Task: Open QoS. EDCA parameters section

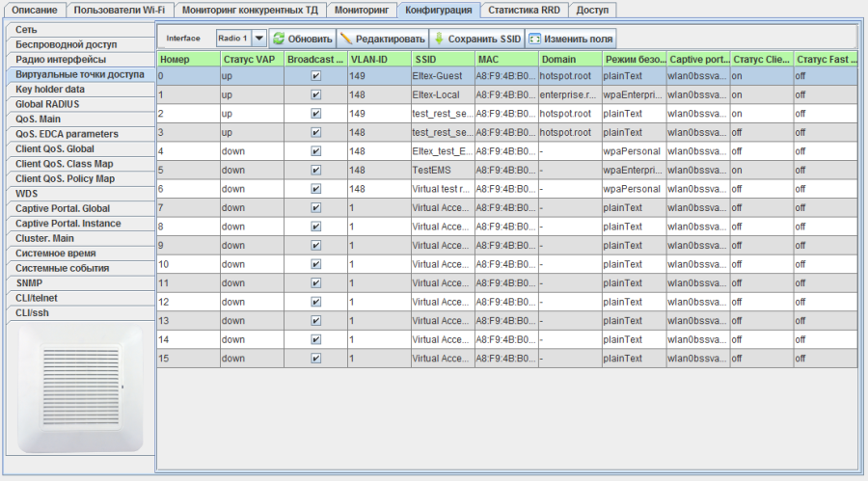Action: 81,134
